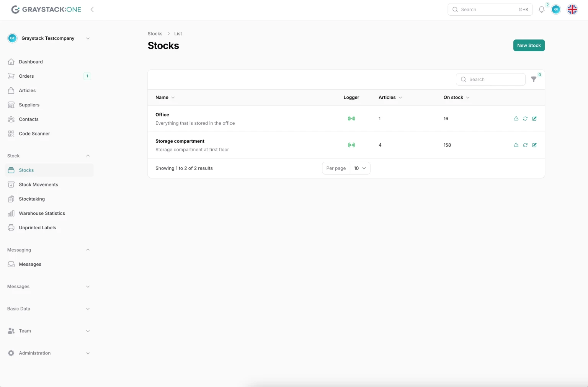Screen dimensions: 588x387
Task: Click warning triangle icon for Office row
Action: point(516,119)
